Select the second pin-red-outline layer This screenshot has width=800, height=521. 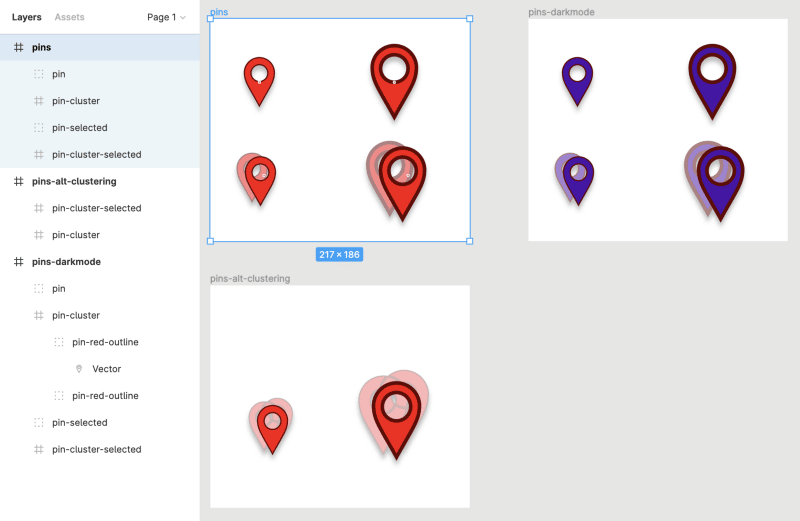coord(99,395)
